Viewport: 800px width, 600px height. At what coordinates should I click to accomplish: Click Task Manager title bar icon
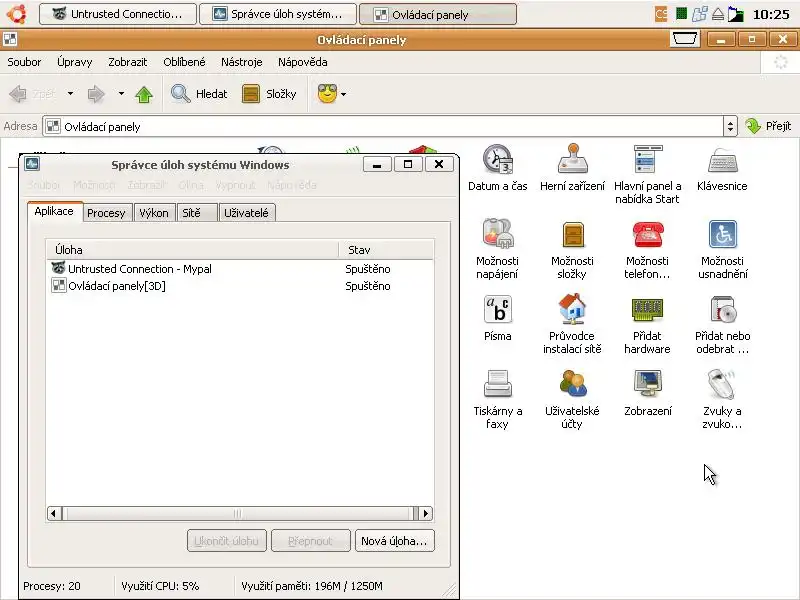32,164
